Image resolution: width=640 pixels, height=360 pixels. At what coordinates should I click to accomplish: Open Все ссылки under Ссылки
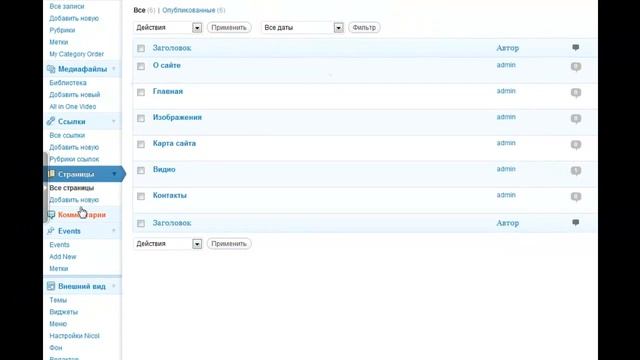[67, 136]
